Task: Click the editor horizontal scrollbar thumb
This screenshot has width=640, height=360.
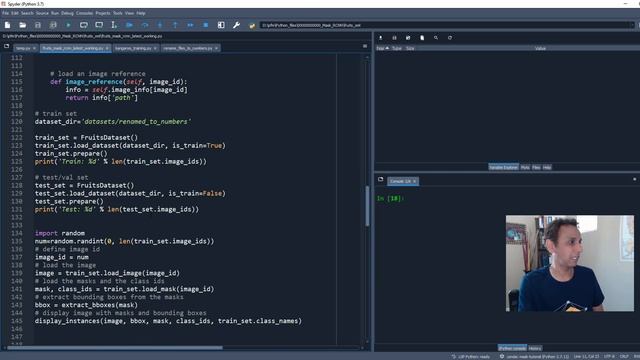Action: (115, 348)
